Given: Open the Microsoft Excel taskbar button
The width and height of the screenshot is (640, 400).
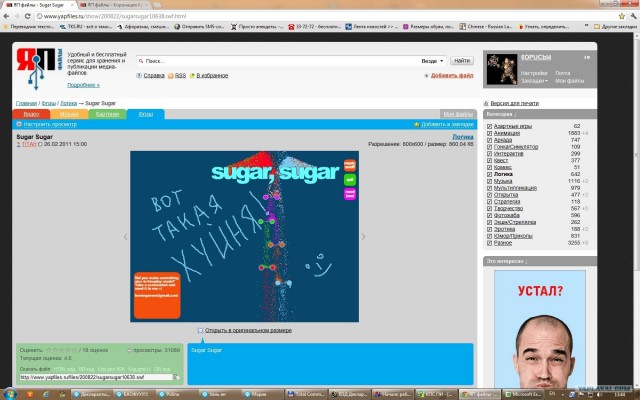Looking at the screenshot, I should point(522,394).
